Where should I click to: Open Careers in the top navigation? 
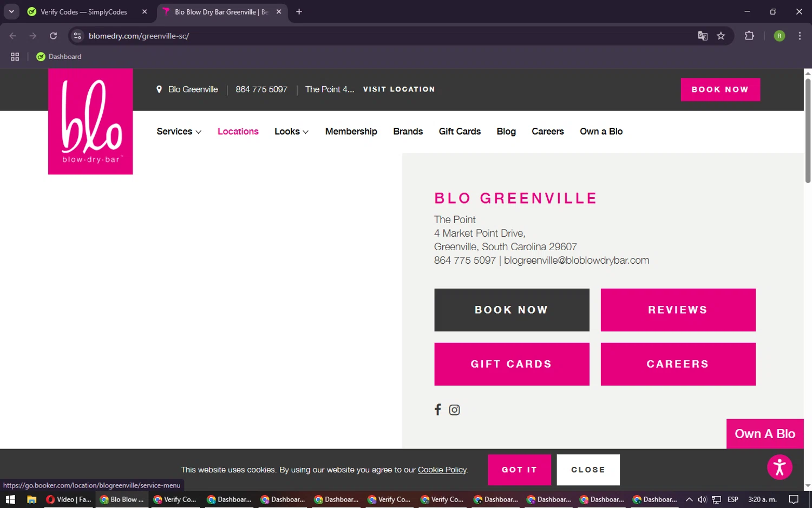[547, 132]
